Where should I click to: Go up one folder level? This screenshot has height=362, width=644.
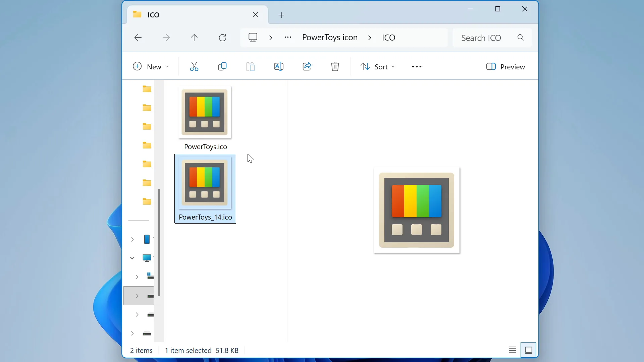tap(194, 38)
